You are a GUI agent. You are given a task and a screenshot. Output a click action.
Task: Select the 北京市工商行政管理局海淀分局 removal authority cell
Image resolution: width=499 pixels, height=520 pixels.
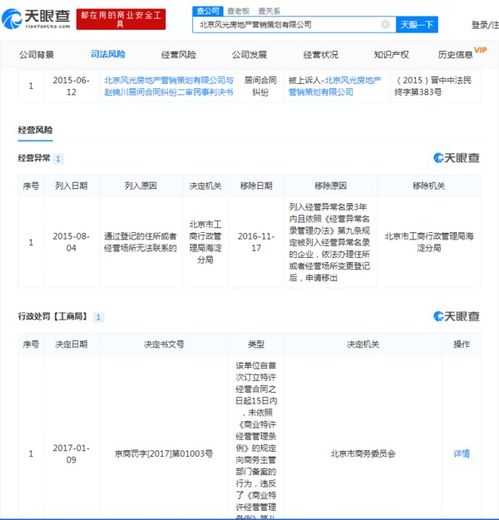pos(429,242)
